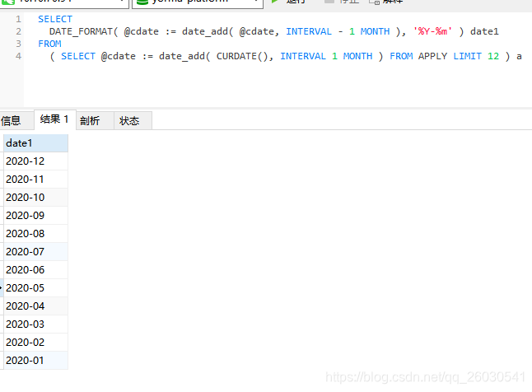The height and width of the screenshot is (392, 532).
Task: Open the database selector dropdown
Action: tap(198, 3)
